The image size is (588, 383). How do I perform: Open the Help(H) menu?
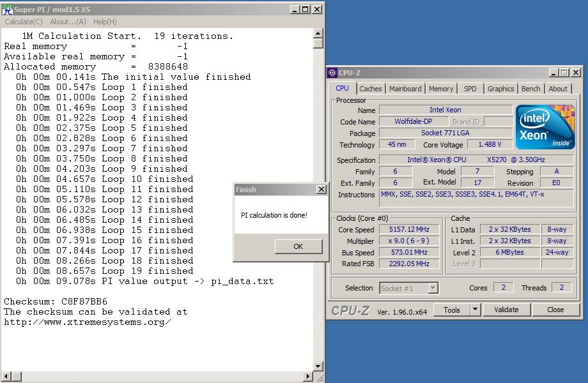click(105, 22)
